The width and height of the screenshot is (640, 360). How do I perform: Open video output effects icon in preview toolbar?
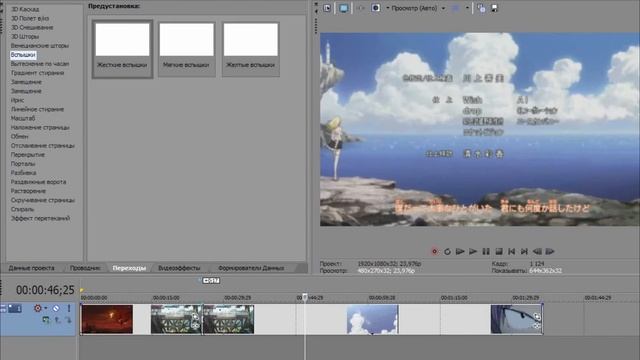(360, 8)
